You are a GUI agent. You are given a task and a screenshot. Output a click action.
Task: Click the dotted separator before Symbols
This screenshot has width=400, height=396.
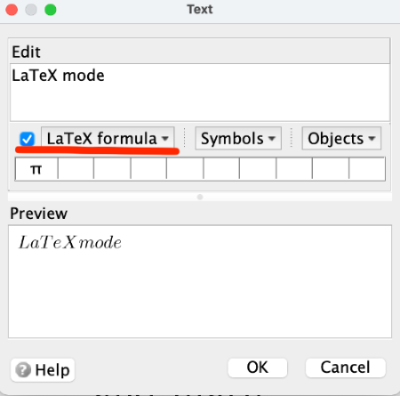coord(185,137)
